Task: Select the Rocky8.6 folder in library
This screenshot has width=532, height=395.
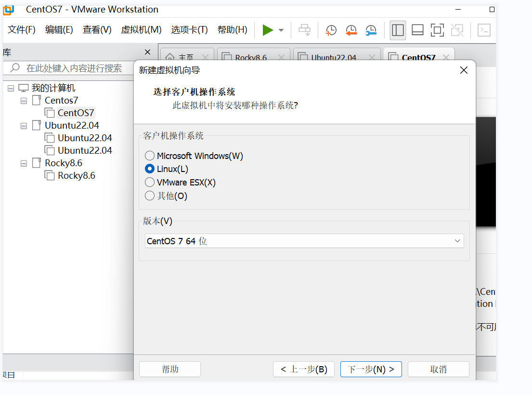Action: (x=64, y=163)
